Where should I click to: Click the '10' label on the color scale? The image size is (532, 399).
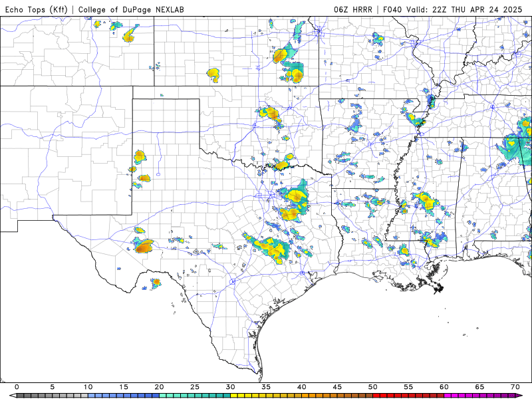pos(88,386)
